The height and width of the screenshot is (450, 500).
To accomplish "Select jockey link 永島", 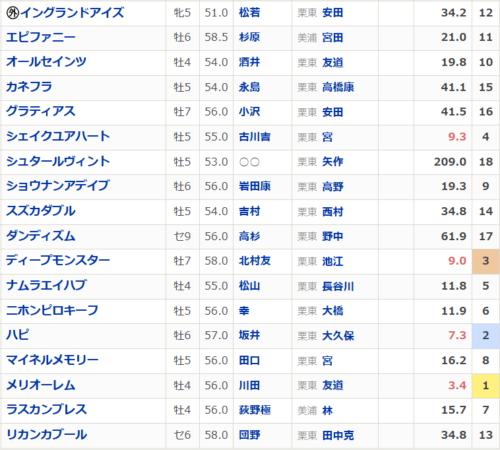I will (x=249, y=87).
